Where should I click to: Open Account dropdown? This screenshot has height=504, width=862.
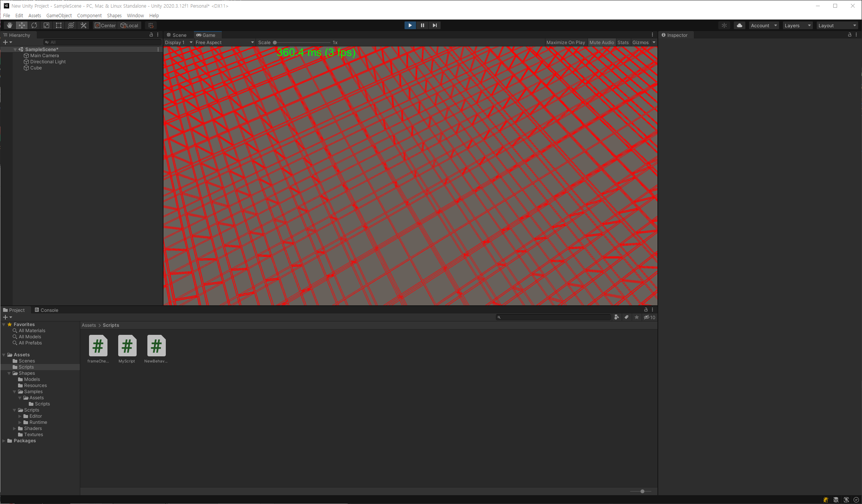point(764,25)
